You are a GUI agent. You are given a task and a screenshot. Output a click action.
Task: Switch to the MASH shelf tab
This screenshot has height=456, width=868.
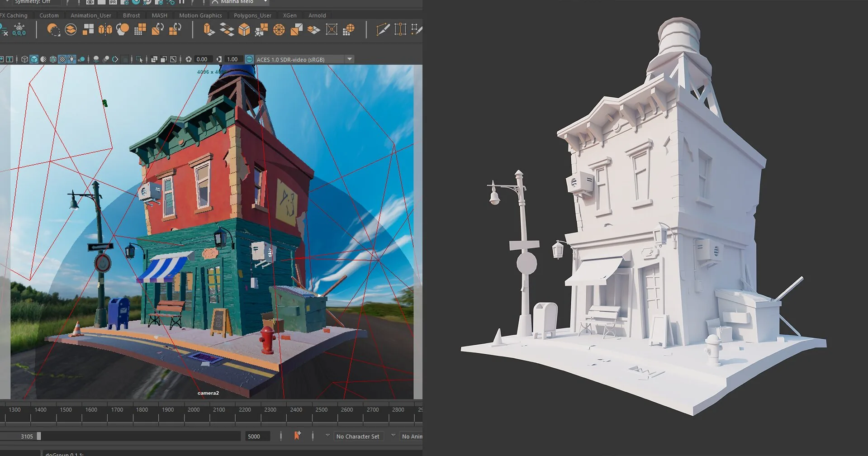click(x=159, y=15)
